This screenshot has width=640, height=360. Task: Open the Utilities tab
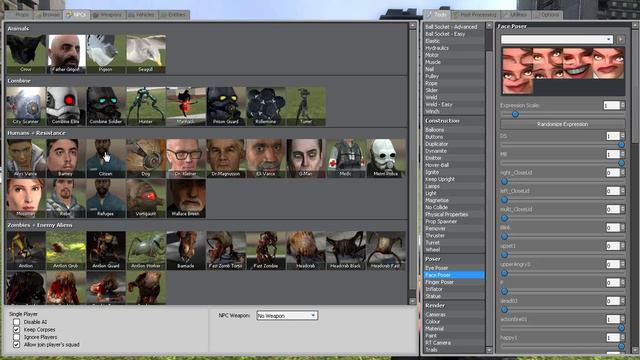click(x=516, y=15)
